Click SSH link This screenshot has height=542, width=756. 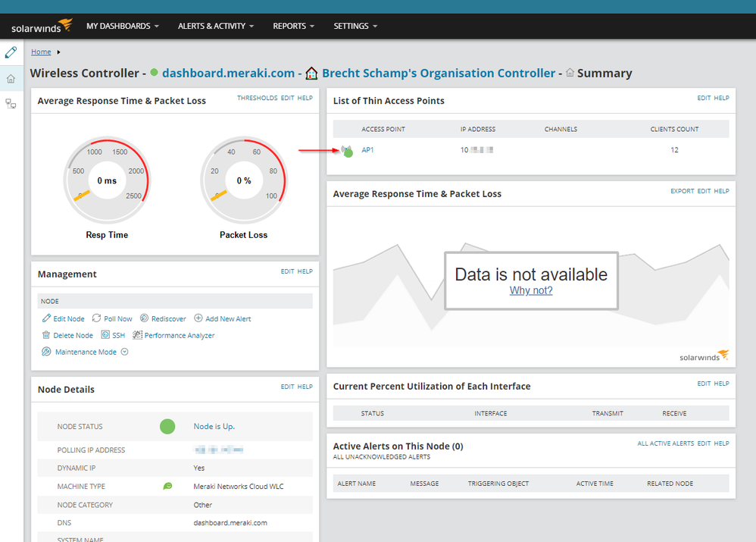click(x=119, y=335)
